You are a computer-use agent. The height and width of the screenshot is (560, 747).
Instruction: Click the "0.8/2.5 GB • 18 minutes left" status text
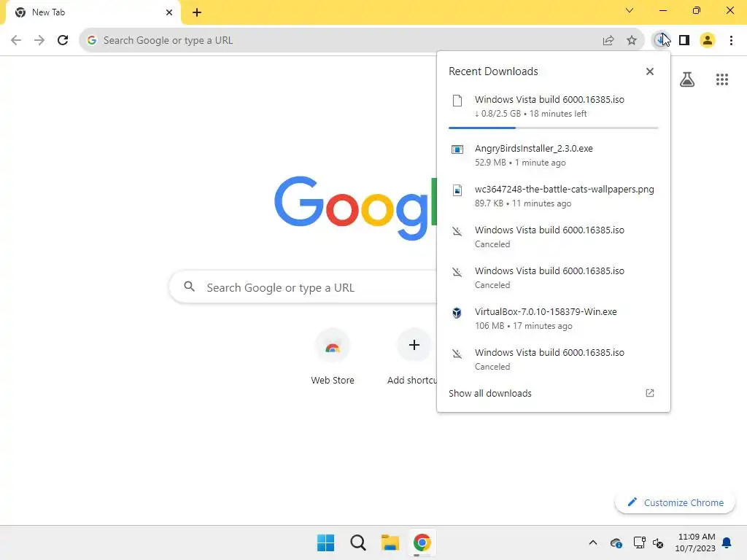click(x=531, y=114)
